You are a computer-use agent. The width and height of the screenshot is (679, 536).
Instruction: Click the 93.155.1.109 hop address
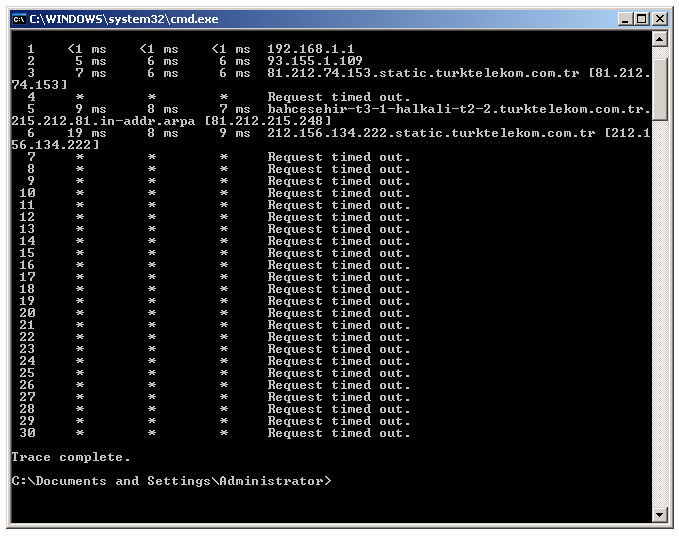pyautogui.click(x=314, y=61)
